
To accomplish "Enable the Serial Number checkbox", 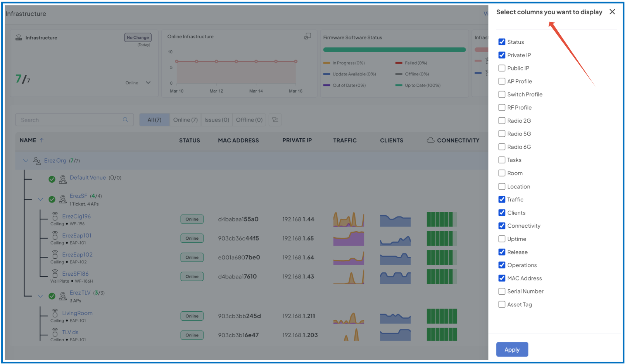I will pos(502,291).
